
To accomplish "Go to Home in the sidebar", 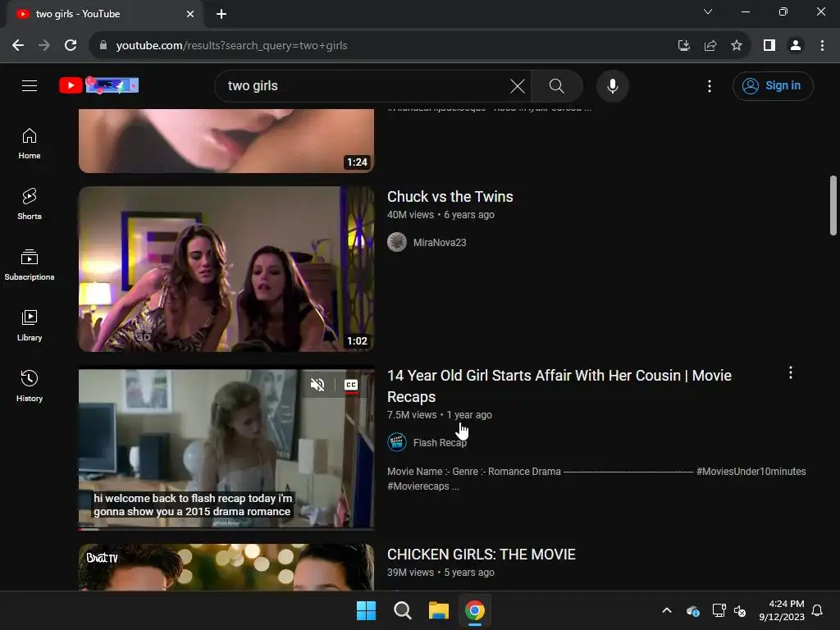I will pos(30,144).
